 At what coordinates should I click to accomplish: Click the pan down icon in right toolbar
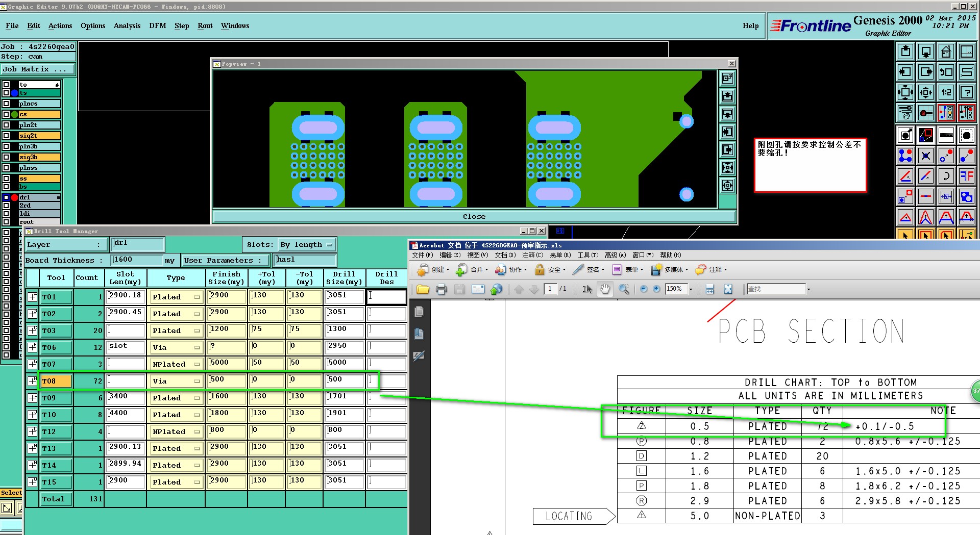click(x=925, y=52)
